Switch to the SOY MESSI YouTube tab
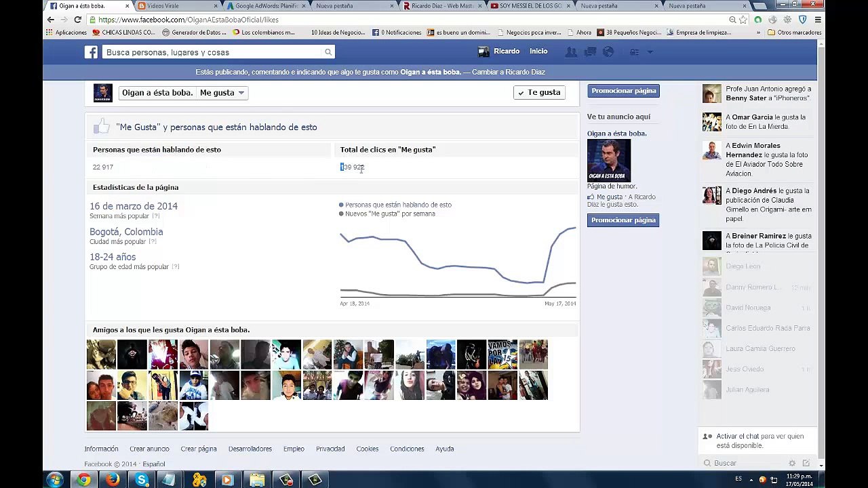The height and width of the screenshot is (488, 868). [x=530, y=5]
